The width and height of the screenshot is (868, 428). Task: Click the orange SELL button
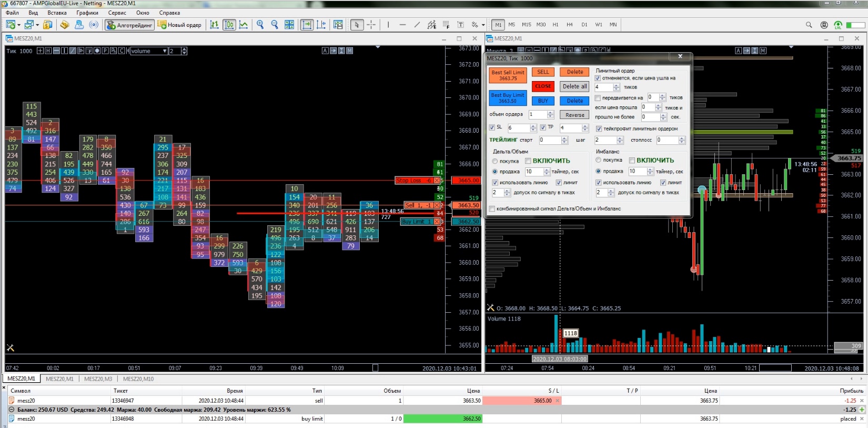coord(543,72)
